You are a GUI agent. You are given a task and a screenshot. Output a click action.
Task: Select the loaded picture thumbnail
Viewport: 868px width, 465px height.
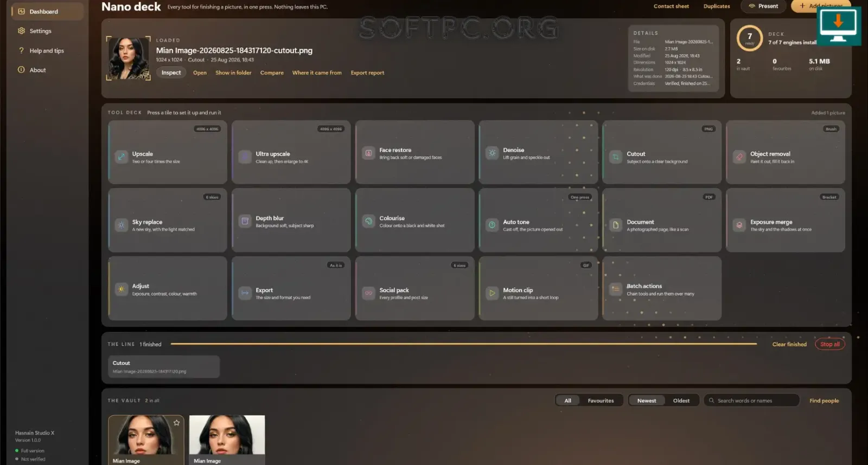[x=129, y=58]
